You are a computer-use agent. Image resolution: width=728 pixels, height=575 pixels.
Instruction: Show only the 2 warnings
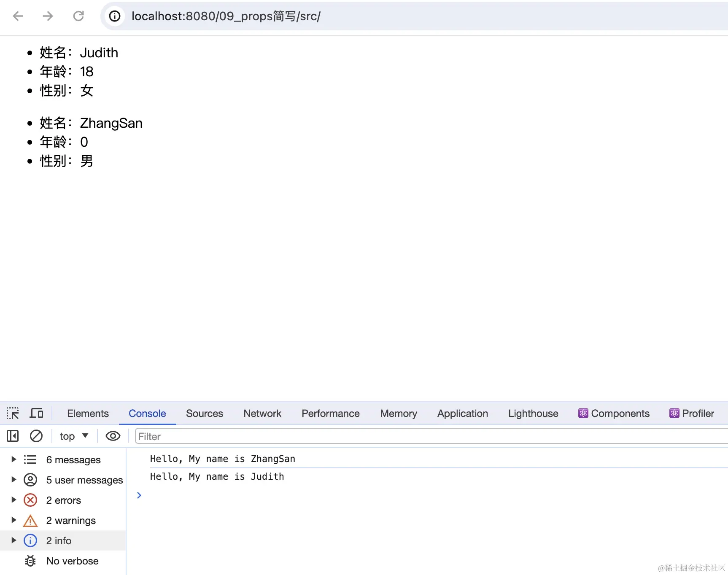pyautogui.click(x=71, y=520)
